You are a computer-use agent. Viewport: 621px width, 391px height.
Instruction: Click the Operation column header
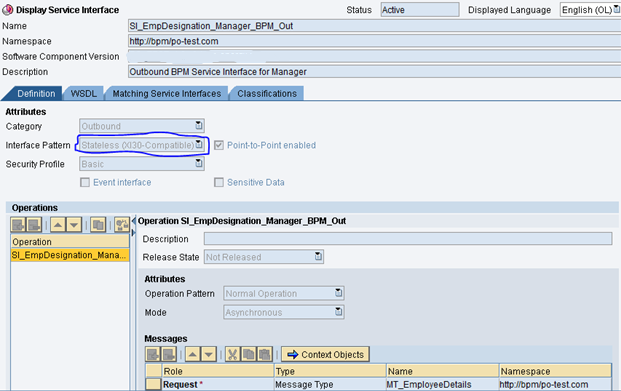(x=70, y=242)
